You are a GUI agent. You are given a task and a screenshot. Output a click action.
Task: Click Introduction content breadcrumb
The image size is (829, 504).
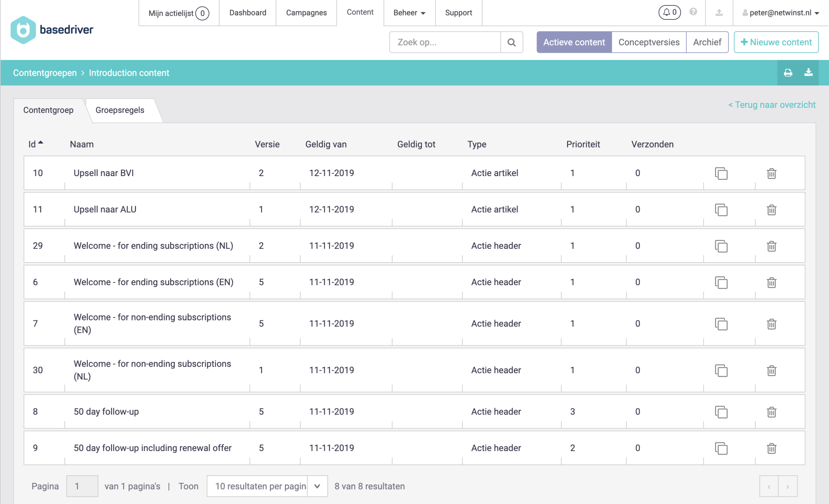[x=129, y=73]
